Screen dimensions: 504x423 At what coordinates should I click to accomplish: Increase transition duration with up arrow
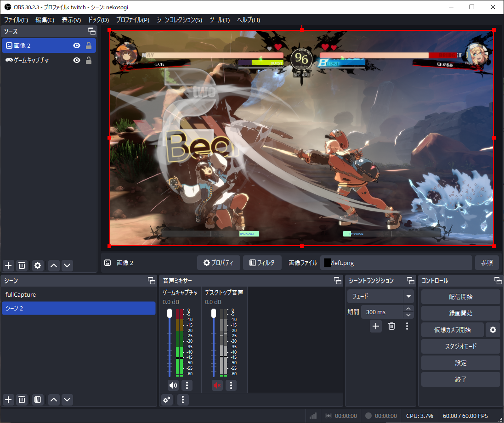(x=408, y=309)
